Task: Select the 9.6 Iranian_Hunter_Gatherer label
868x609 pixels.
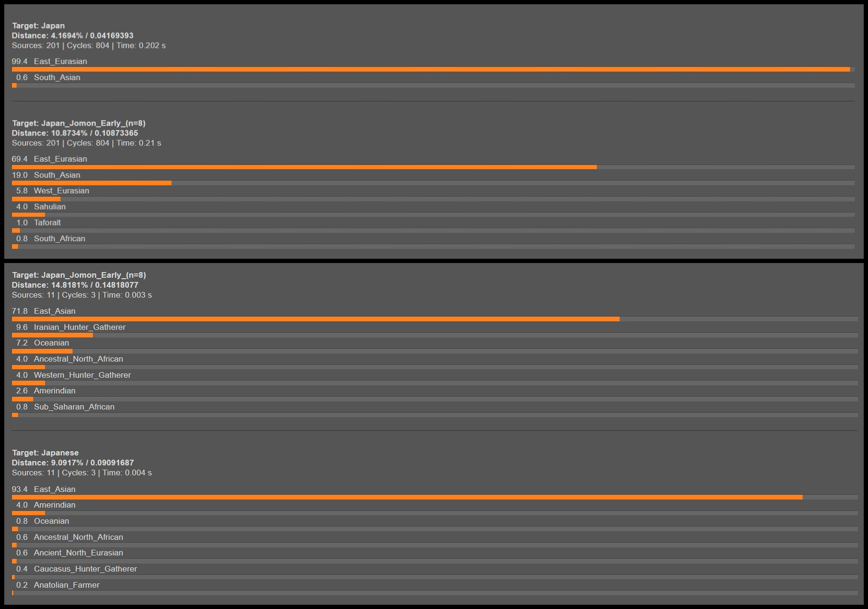Action: [71, 327]
